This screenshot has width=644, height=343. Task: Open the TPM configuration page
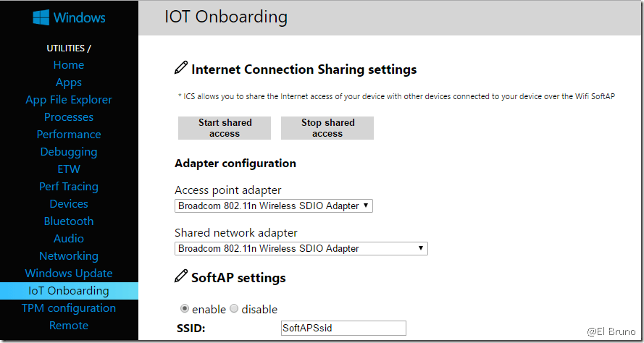tap(69, 308)
